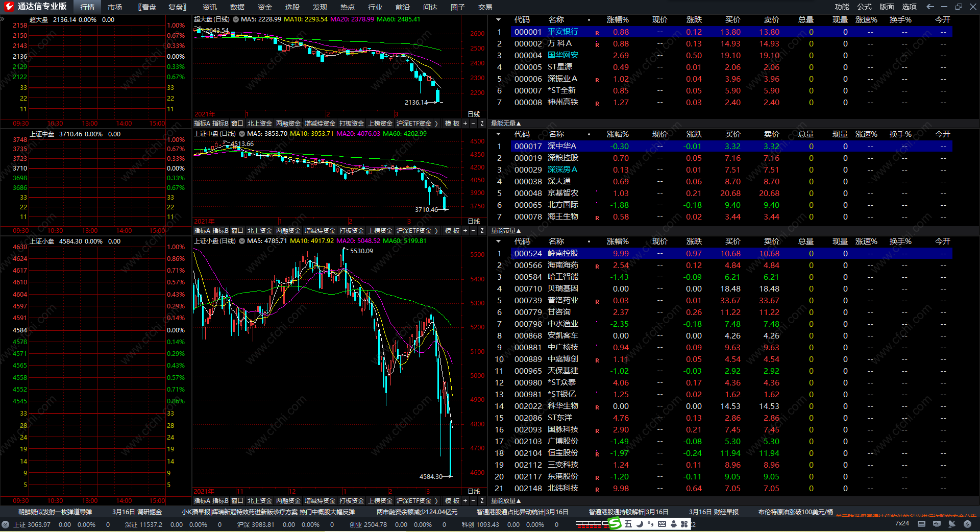Click the 7x24 label in status bar
This screenshot has width=980, height=532.
click(902, 523)
